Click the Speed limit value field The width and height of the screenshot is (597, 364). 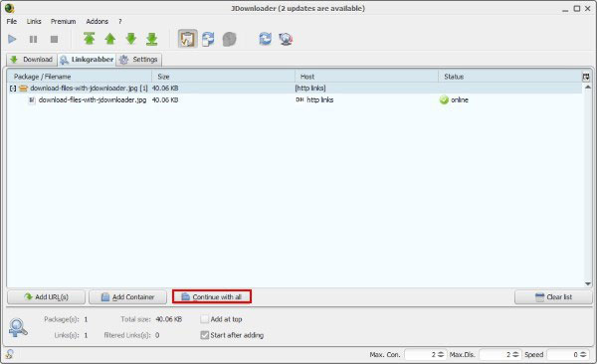click(x=563, y=354)
